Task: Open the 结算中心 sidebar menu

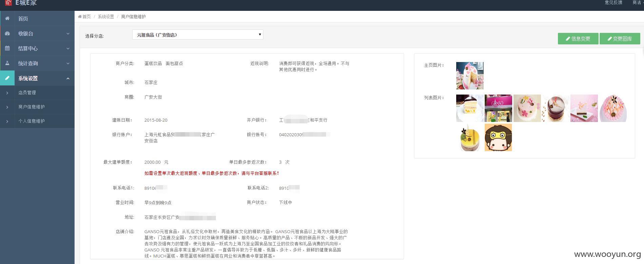Action: [37, 48]
